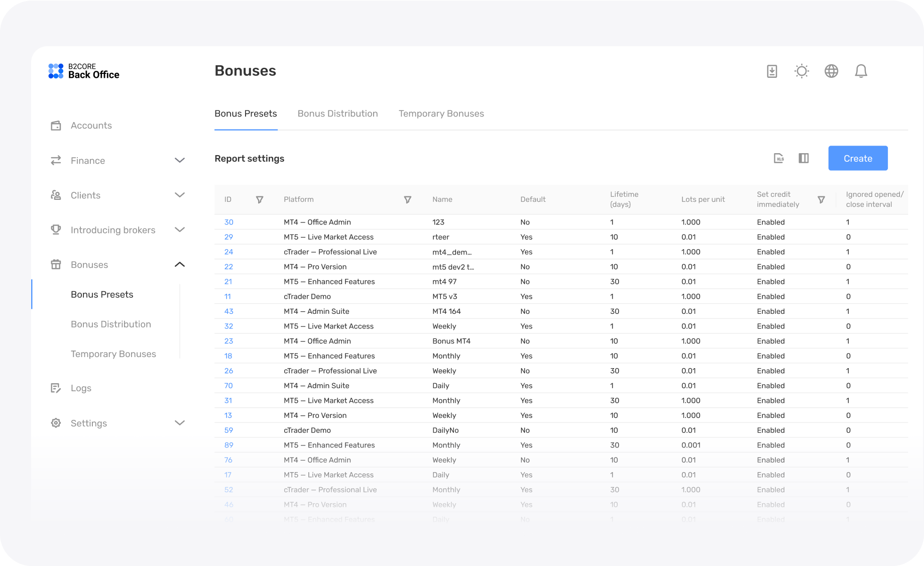Screen dimensions: 924x566
Task: Click the Introducing brokers trophy icon
Action: [56, 230]
